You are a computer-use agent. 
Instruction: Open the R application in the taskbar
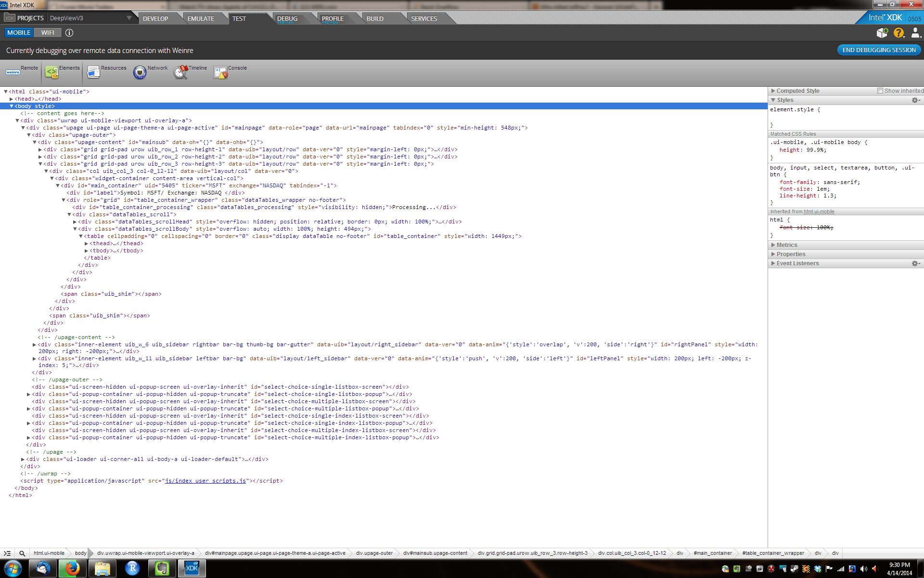point(132,569)
